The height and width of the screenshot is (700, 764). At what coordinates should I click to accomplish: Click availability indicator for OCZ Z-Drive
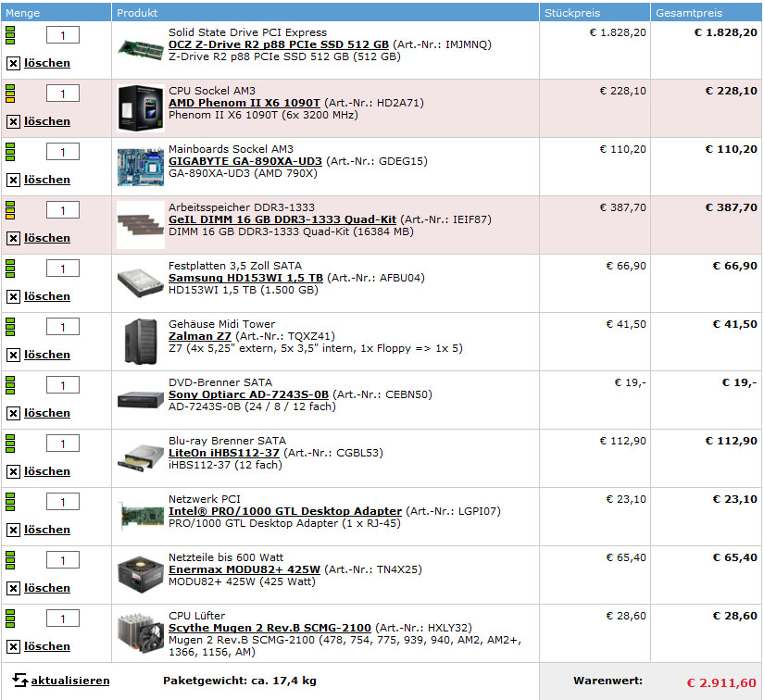tap(10, 35)
